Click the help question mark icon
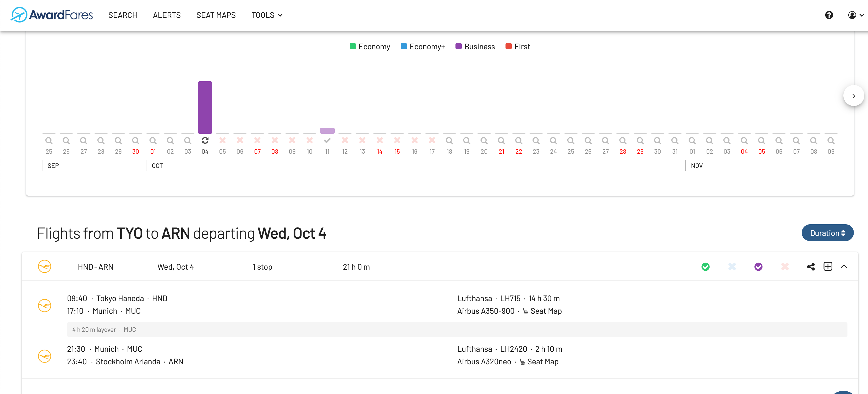868x394 pixels. coord(829,15)
